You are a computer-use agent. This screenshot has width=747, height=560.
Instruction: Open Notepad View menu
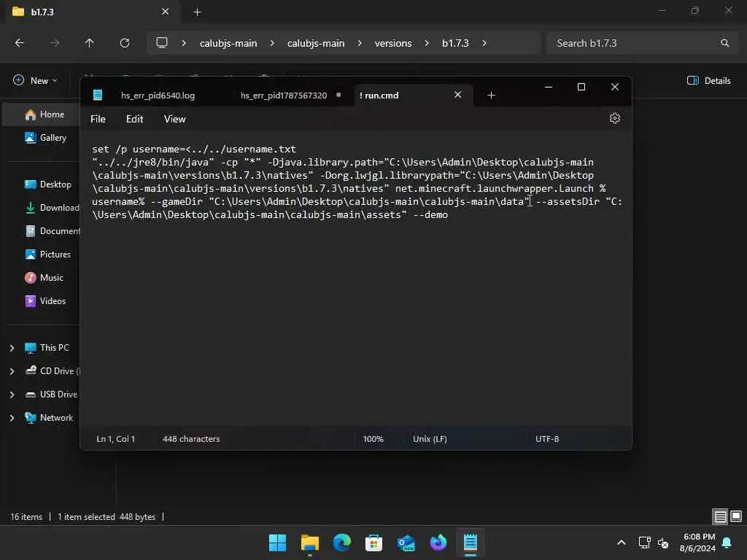click(174, 119)
